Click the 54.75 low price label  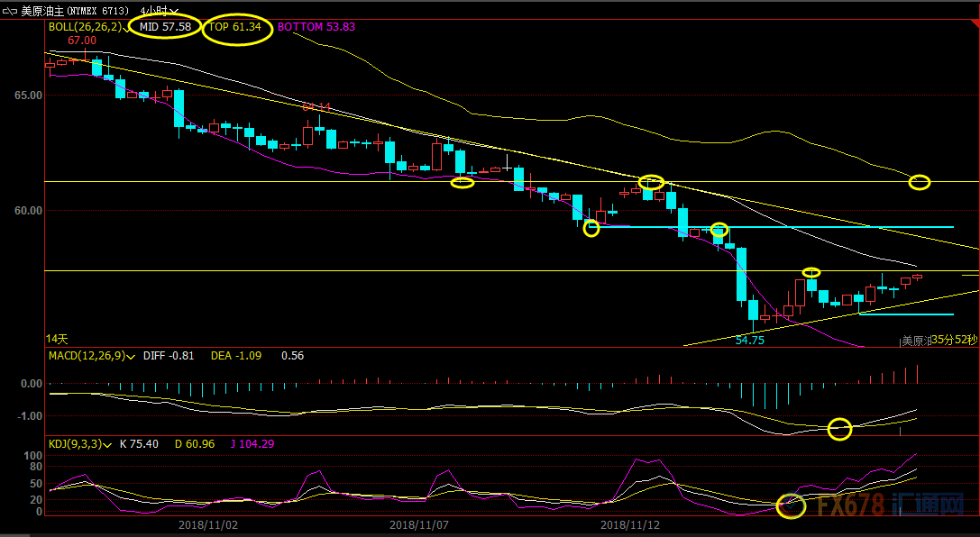click(749, 341)
